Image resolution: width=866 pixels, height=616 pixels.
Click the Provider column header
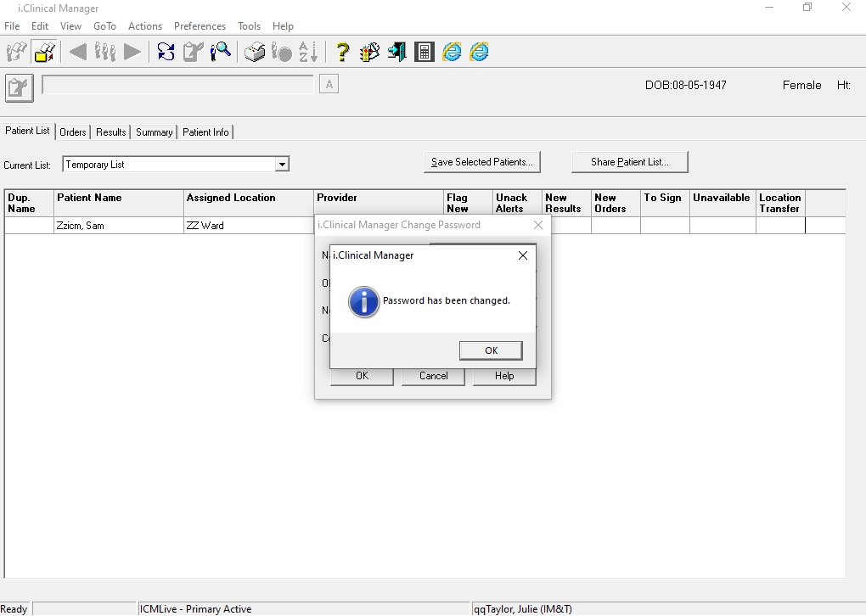pos(379,203)
